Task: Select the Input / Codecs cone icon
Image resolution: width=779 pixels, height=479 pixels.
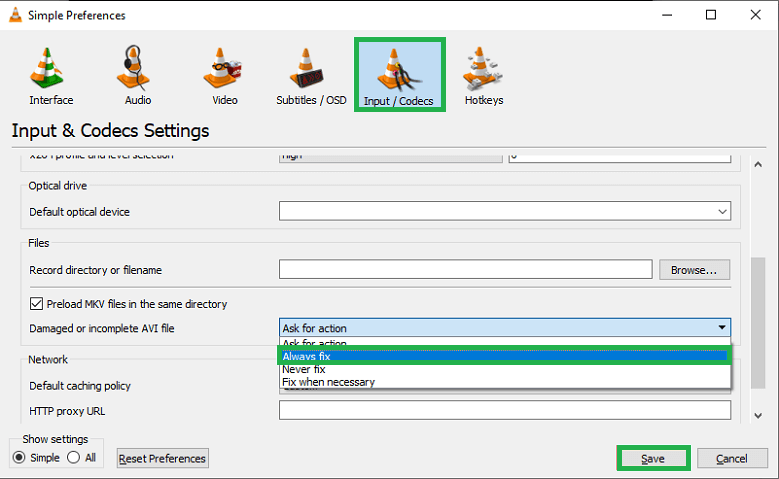Action: (x=398, y=70)
